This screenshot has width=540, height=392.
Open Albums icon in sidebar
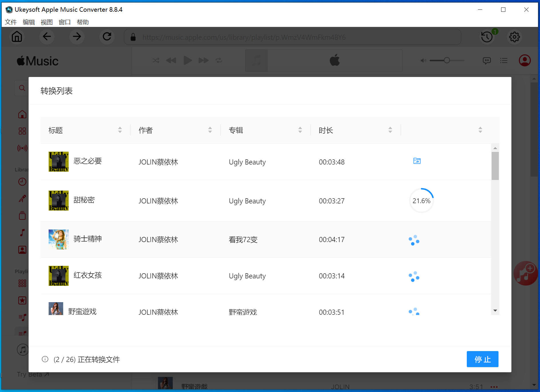coord(22,215)
